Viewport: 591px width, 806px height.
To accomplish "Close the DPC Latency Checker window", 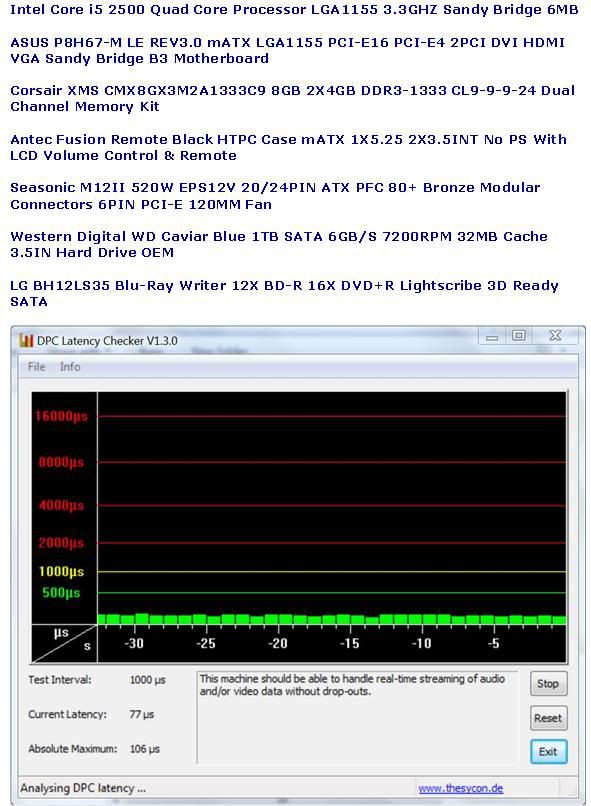I will coord(555,336).
